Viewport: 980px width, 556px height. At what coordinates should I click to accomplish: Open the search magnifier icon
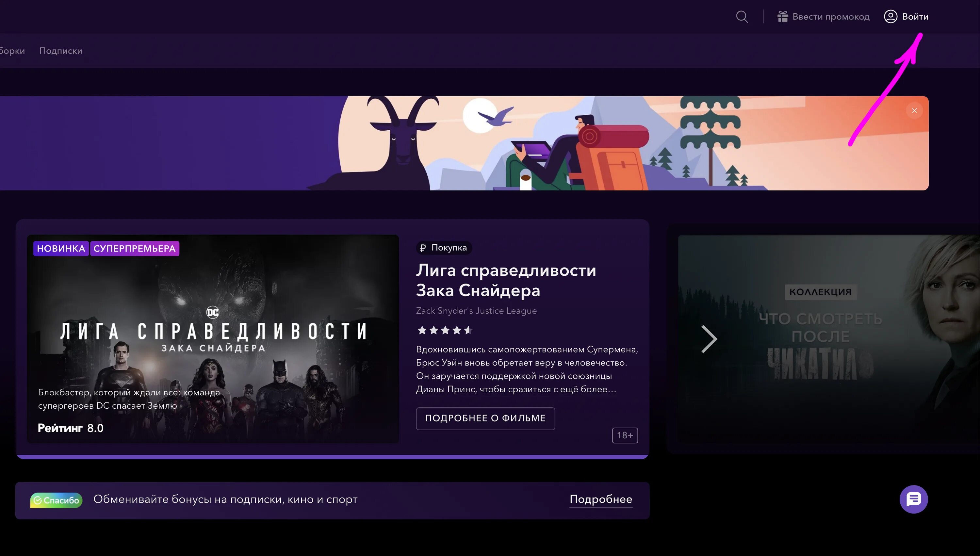742,17
